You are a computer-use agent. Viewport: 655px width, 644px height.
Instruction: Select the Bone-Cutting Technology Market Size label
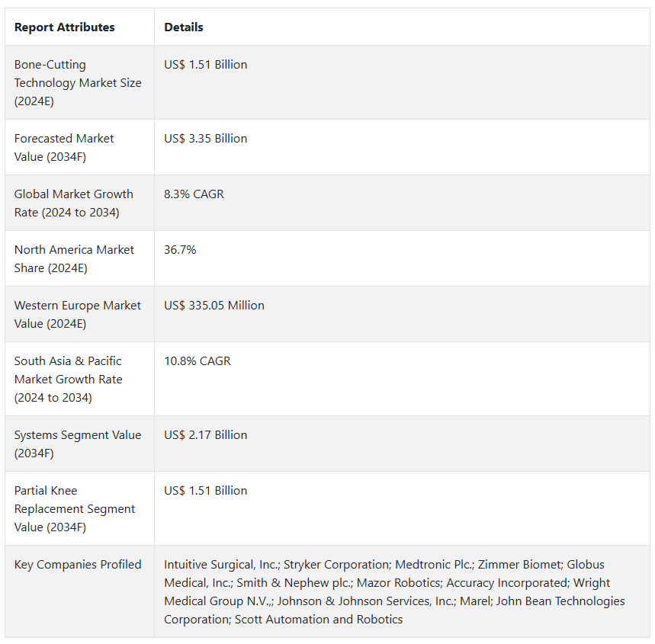click(78, 82)
